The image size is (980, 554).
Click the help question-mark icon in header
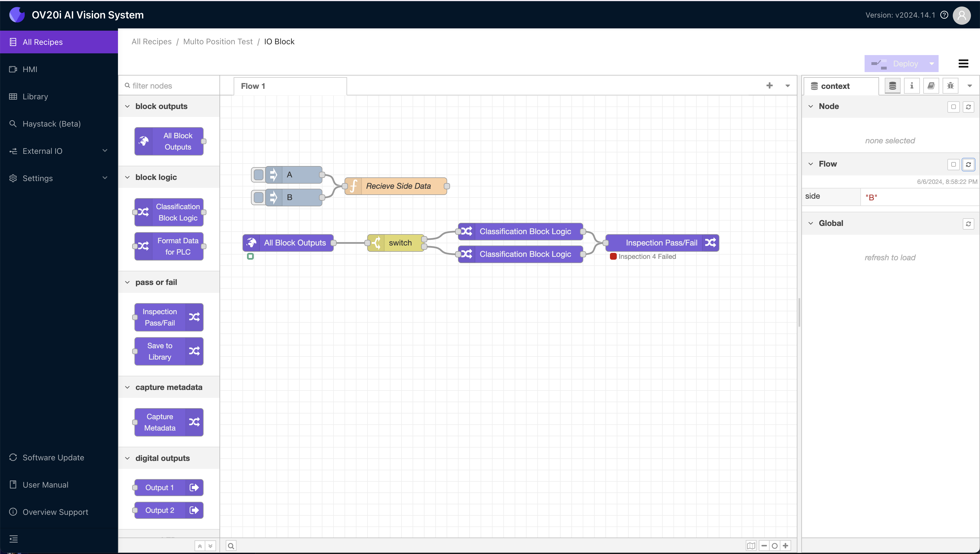point(945,15)
